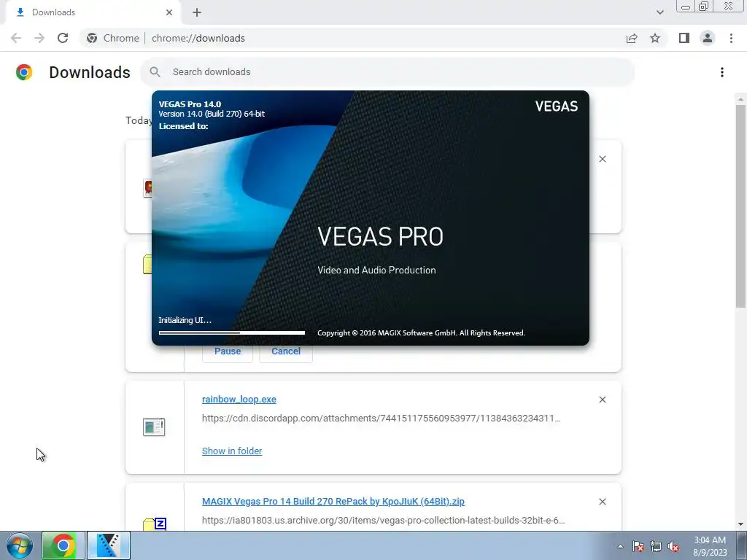
Task: Open the tab search chevron dropdown
Action: [659, 12]
